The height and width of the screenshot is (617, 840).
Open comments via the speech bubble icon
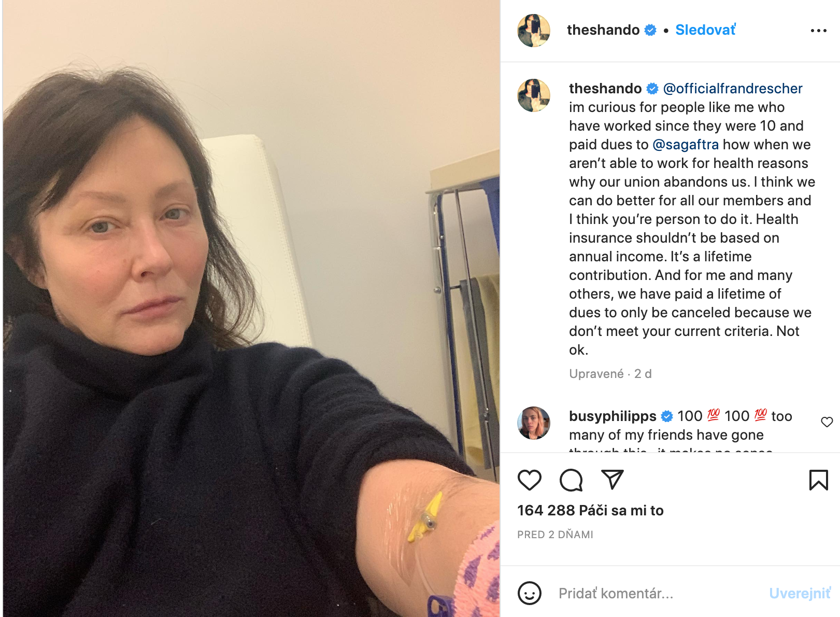pyautogui.click(x=571, y=480)
